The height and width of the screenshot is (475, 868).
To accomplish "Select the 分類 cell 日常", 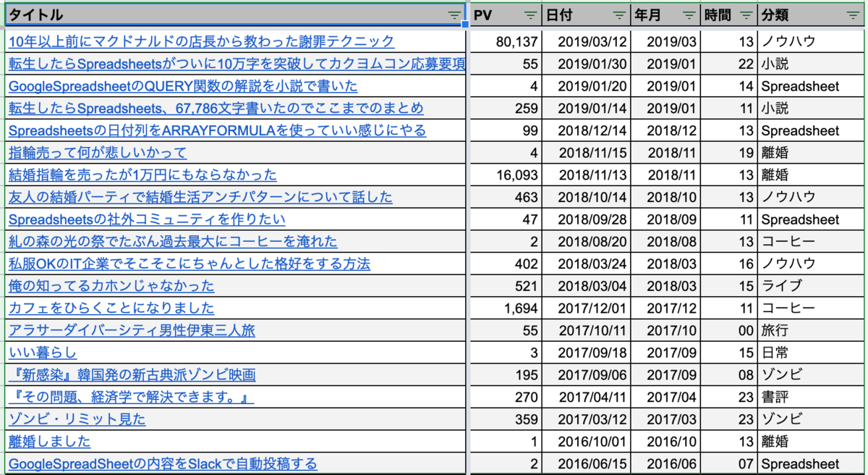I will [x=810, y=353].
